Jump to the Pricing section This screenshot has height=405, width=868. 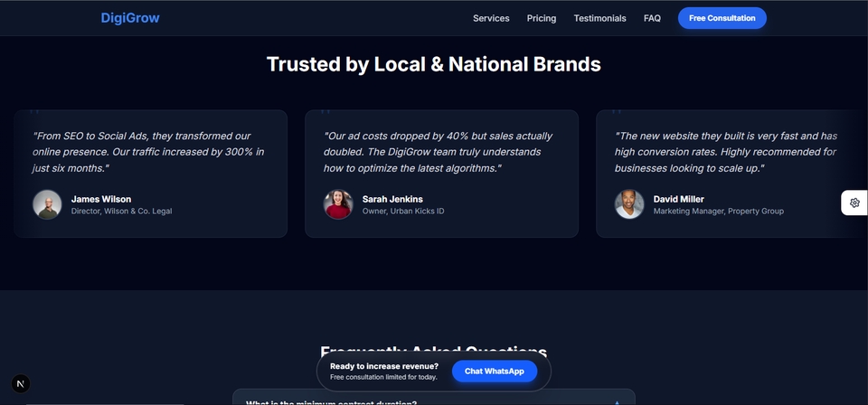(x=542, y=18)
